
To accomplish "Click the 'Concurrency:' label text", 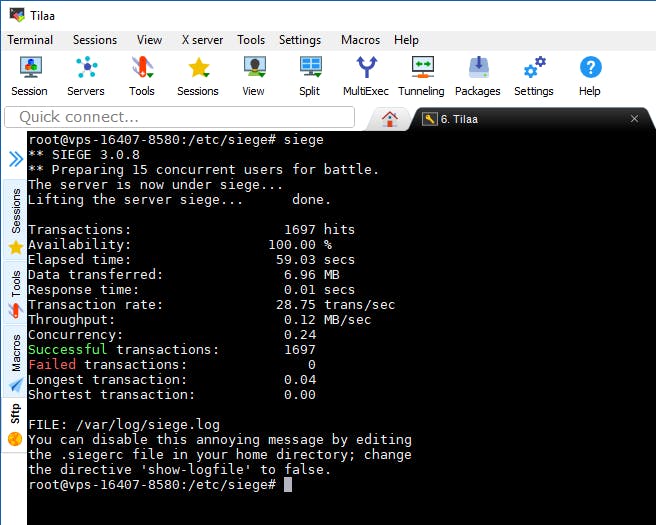I will click(x=76, y=335).
